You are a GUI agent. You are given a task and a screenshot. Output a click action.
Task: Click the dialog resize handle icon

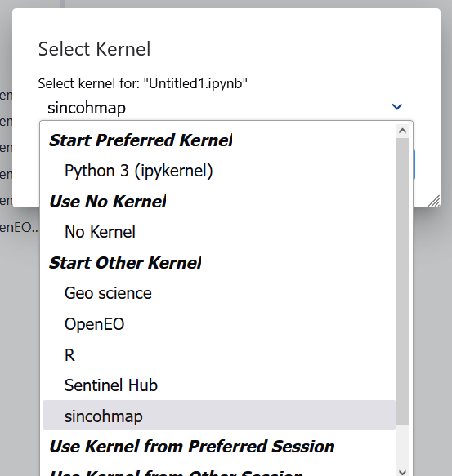tap(434, 201)
